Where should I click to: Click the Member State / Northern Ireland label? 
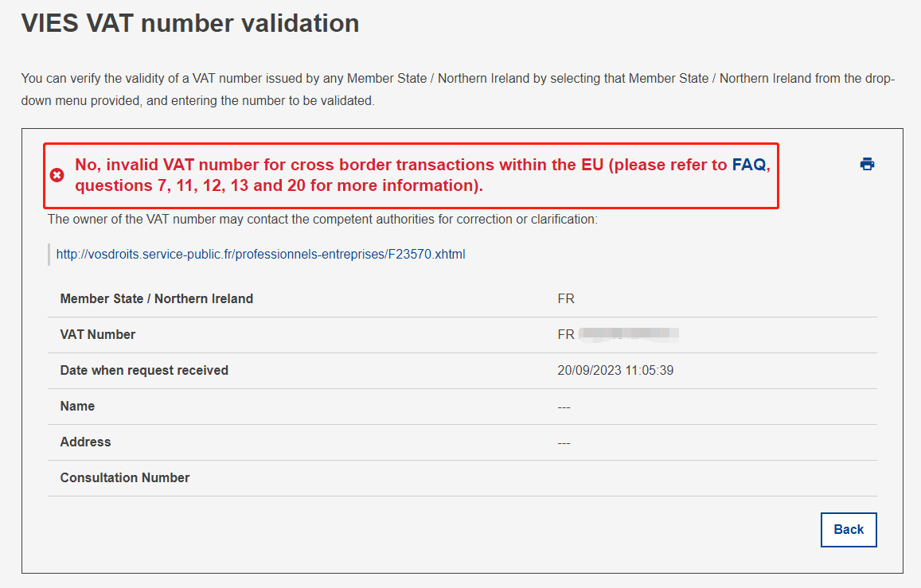(x=157, y=299)
